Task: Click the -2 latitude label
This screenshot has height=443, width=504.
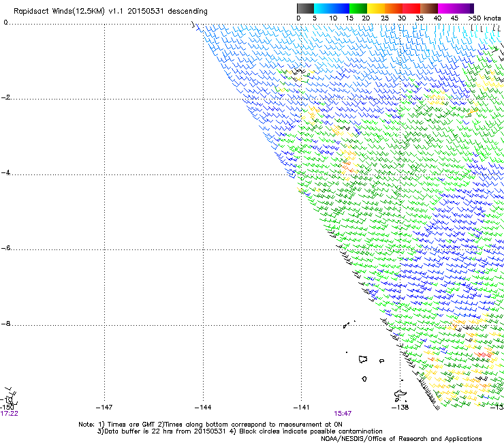Action: click(x=5, y=97)
